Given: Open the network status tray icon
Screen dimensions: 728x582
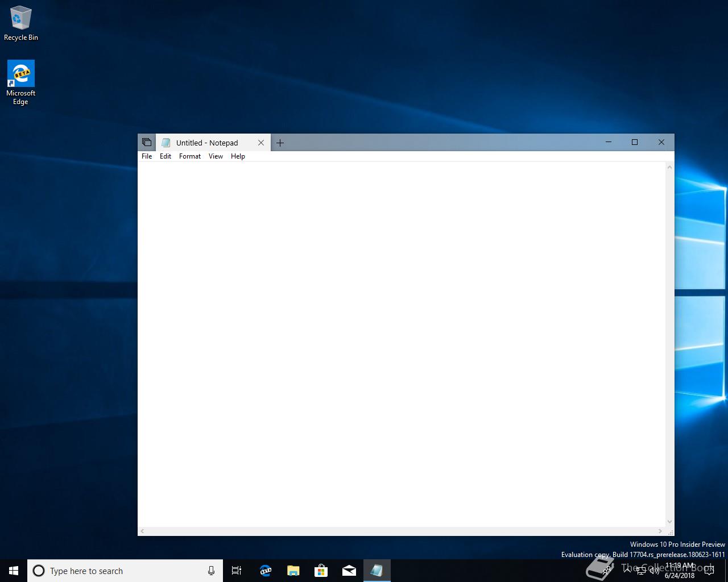Looking at the screenshot, I should (x=641, y=571).
